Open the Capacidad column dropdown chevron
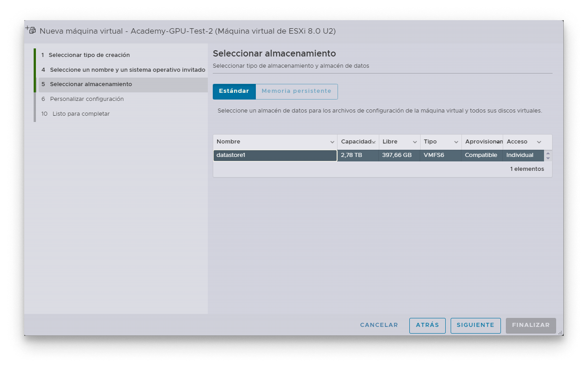The height and width of the screenshot is (365, 588). (373, 142)
